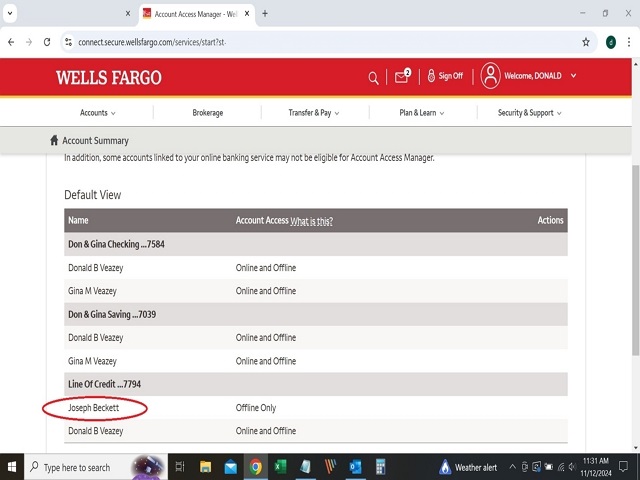Select 'Don & Gina Saving ...7039' row

point(316,314)
